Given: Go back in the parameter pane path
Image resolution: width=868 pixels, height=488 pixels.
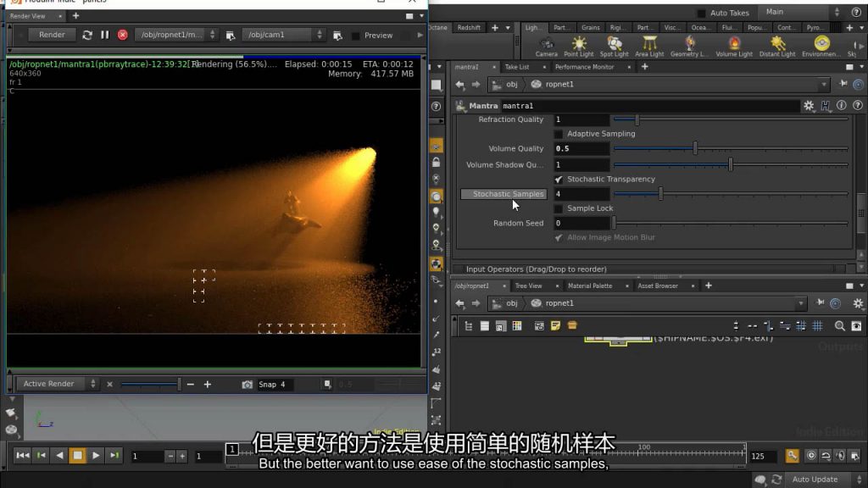Looking at the screenshot, I should 460,84.
